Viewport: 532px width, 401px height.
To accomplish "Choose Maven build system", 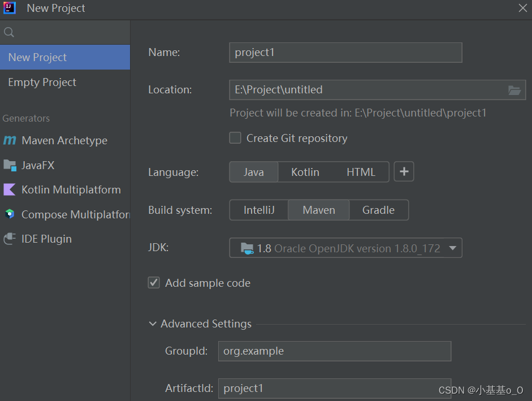I will tap(319, 210).
